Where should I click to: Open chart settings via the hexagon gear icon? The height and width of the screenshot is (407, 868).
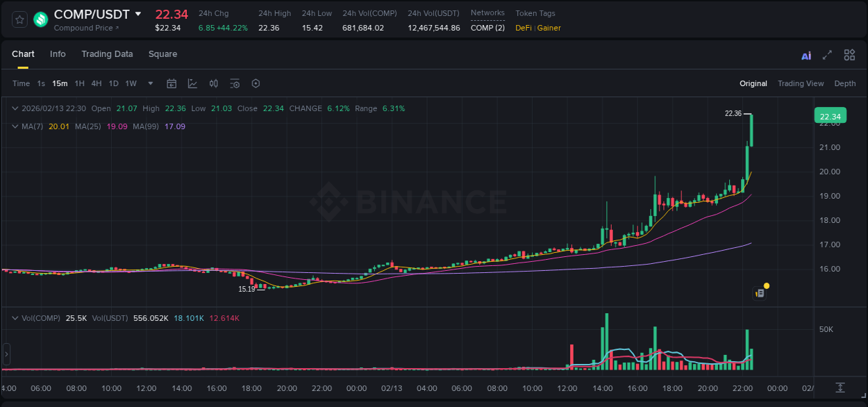[256, 83]
